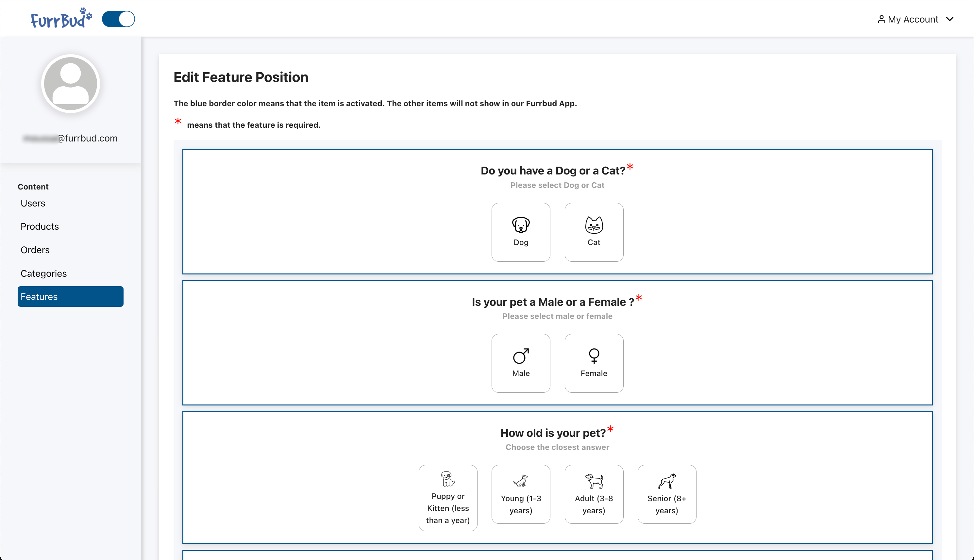Viewport: 974px width, 560px height.
Task: Open the Categories page
Action: pos(43,273)
